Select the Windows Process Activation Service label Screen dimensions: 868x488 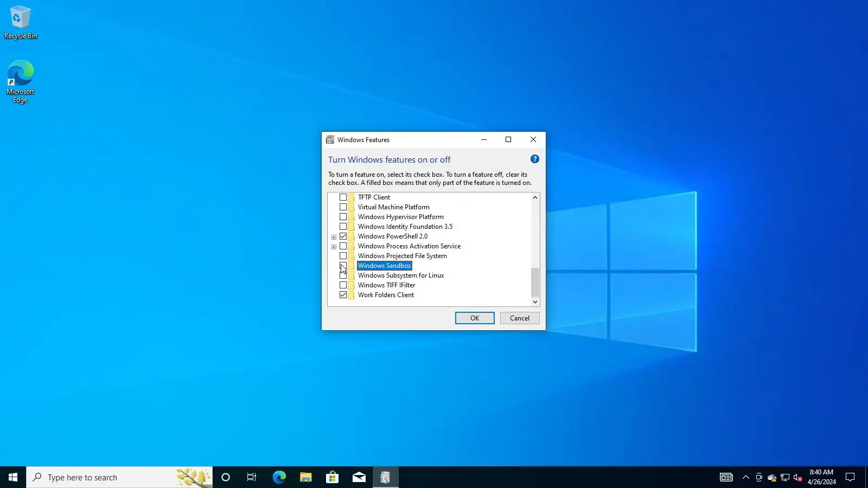pos(409,246)
